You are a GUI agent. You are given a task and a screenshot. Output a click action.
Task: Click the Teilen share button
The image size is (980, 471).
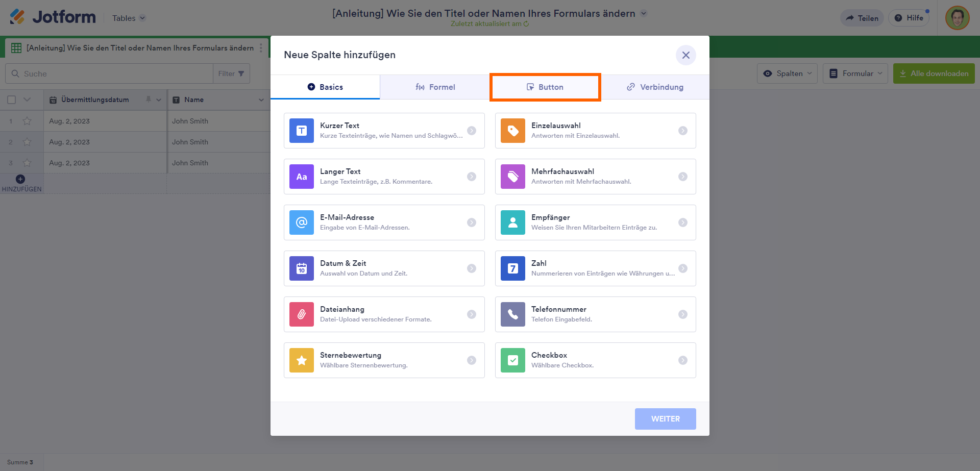862,18
